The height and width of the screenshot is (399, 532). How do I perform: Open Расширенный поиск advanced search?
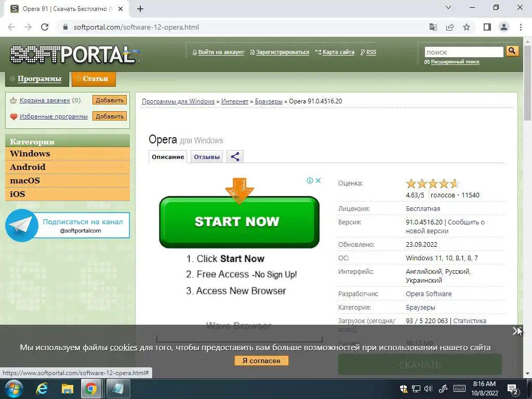coord(455,62)
